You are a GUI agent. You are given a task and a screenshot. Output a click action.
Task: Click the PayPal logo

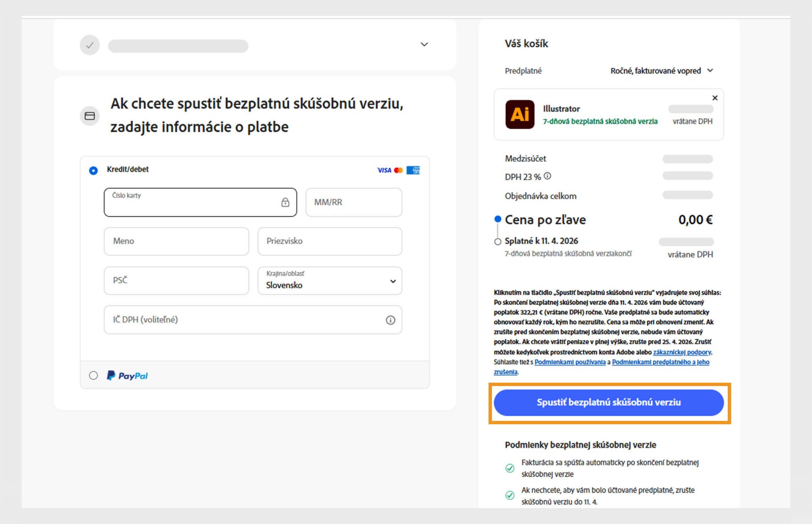[127, 375]
